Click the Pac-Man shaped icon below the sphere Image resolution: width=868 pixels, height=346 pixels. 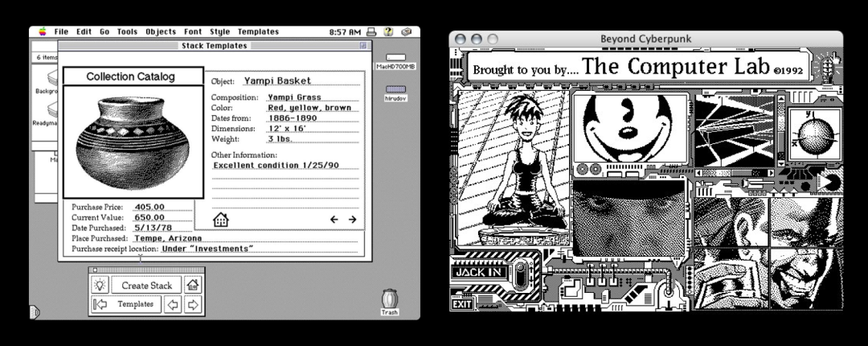829,183
